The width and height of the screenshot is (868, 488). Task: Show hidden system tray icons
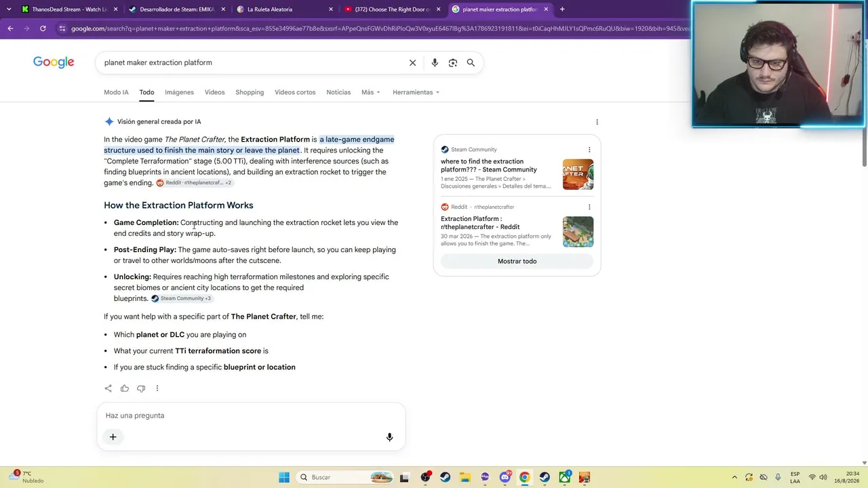coord(735,477)
